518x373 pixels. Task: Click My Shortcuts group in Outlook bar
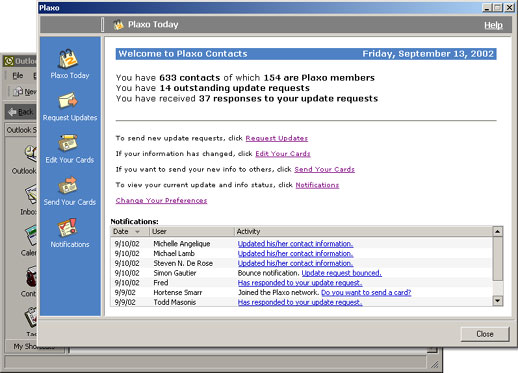tap(34, 346)
